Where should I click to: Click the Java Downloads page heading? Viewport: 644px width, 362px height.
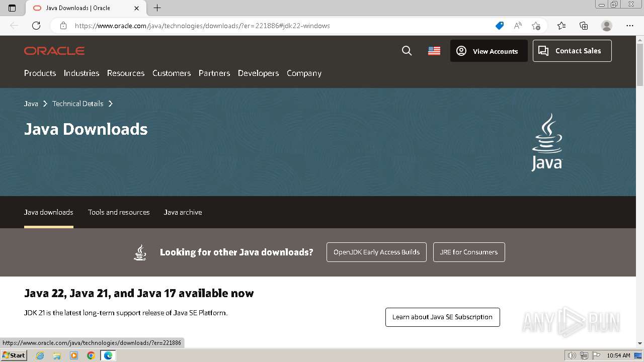86,129
